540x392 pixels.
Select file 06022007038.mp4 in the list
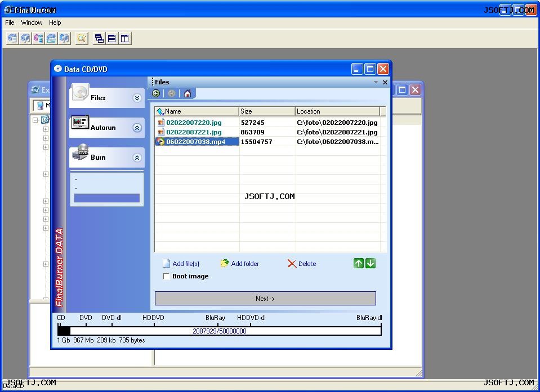click(195, 142)
